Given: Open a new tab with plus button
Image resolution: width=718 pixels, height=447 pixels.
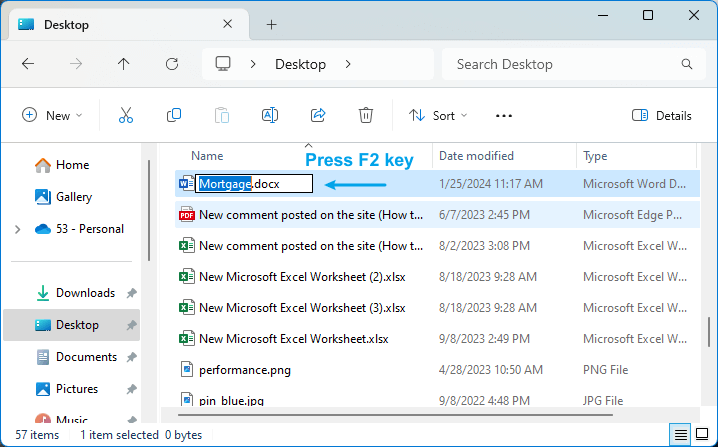Looking at the screenshot, I should [x=271, y=24].
